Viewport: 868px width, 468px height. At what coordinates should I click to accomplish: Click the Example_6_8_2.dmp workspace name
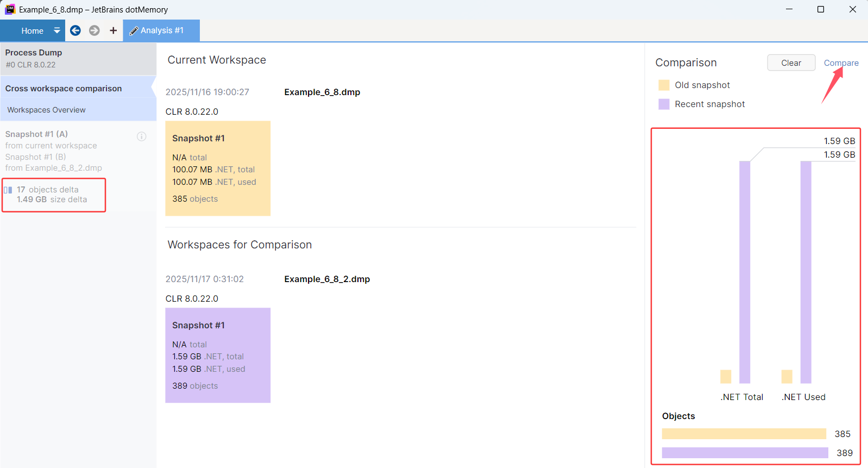pos(327,279)
